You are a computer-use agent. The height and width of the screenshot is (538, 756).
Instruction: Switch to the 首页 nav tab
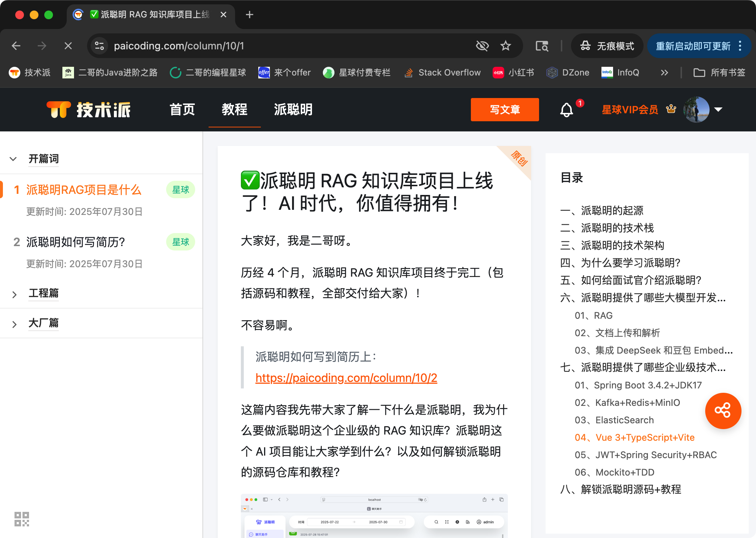182,109
